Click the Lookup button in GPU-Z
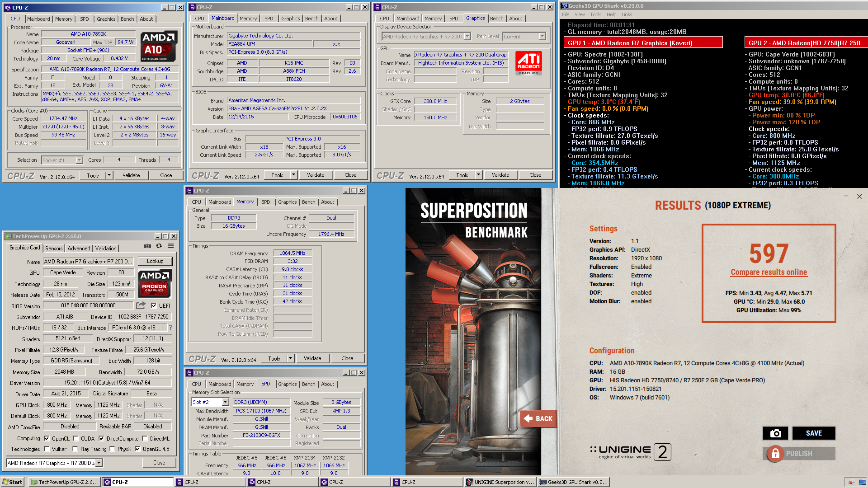This screenshot has width=868, height=488. pyautogui.click(x=155, y=261)
